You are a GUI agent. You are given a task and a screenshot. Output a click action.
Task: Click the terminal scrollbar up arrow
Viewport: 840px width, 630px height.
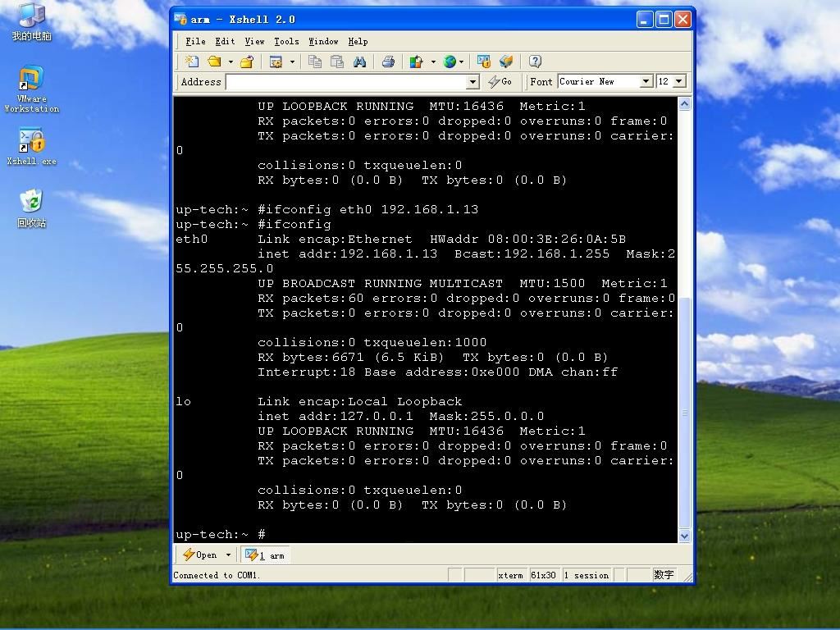pos(684,104)
